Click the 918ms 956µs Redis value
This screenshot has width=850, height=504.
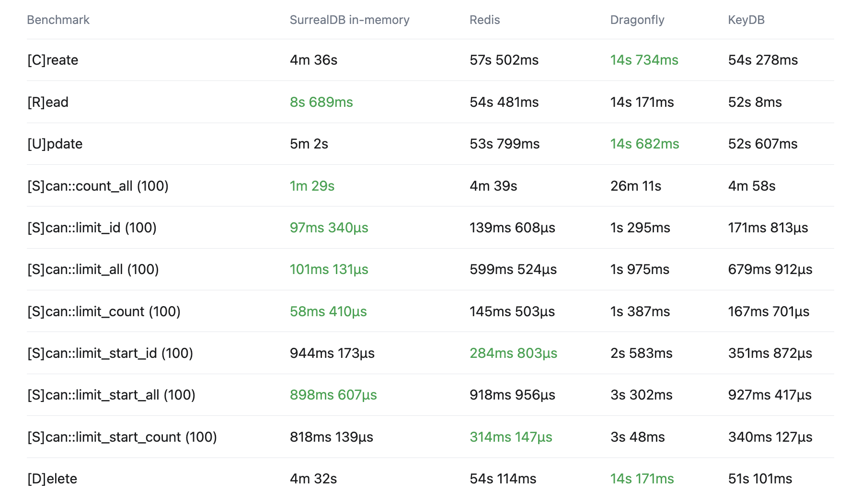pyautogui.click(x=512, y=395)
